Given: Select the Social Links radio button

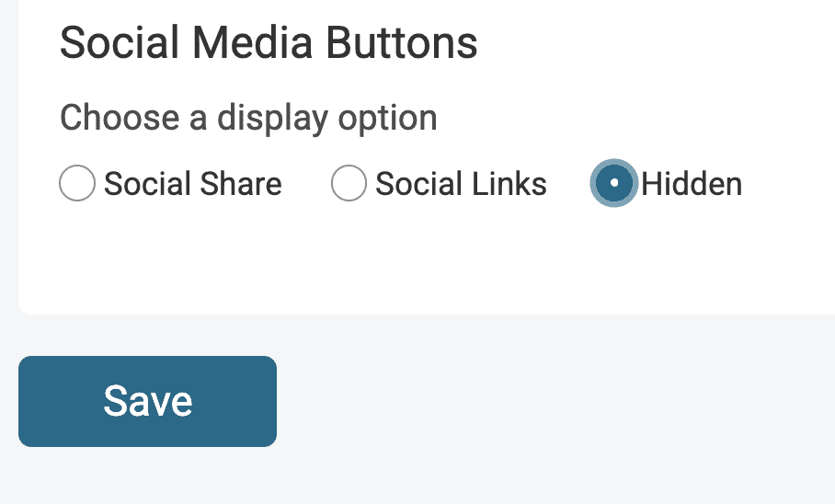Looking at the screenshot, I should coord(349,183).
